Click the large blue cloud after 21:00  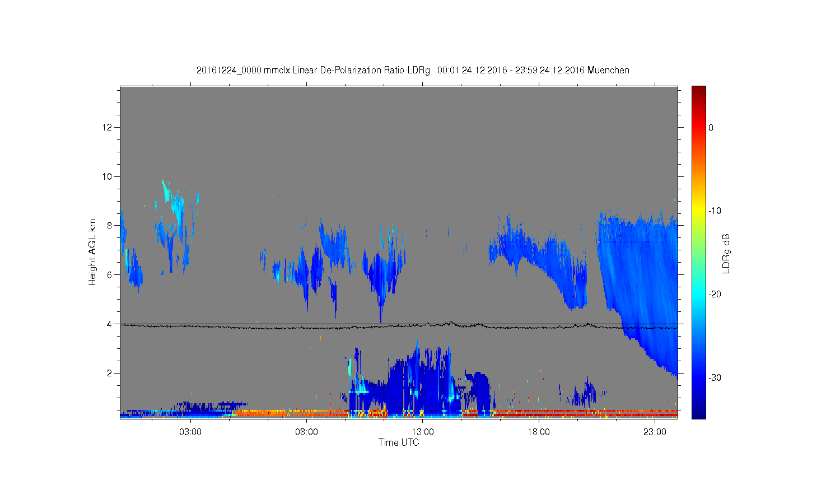point(638,274)
